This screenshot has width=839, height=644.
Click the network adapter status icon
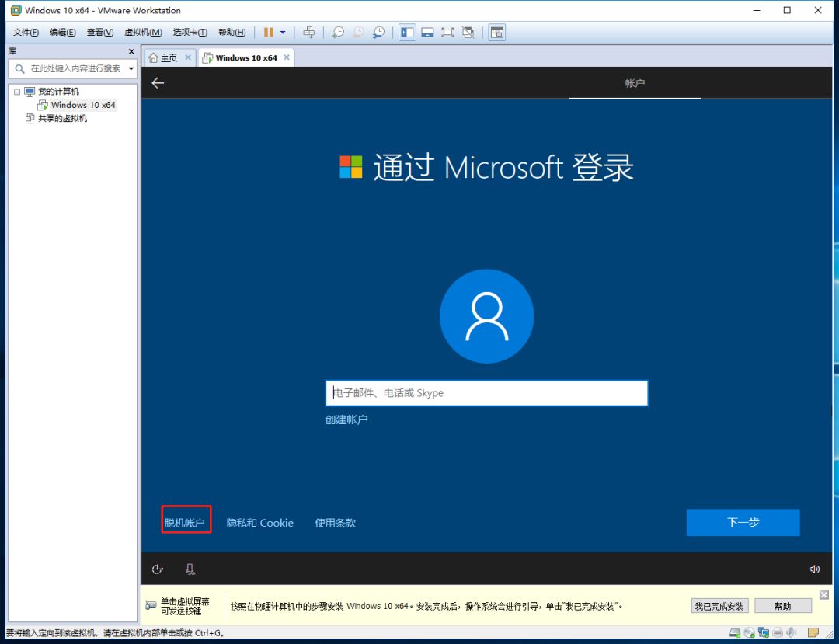763,633
